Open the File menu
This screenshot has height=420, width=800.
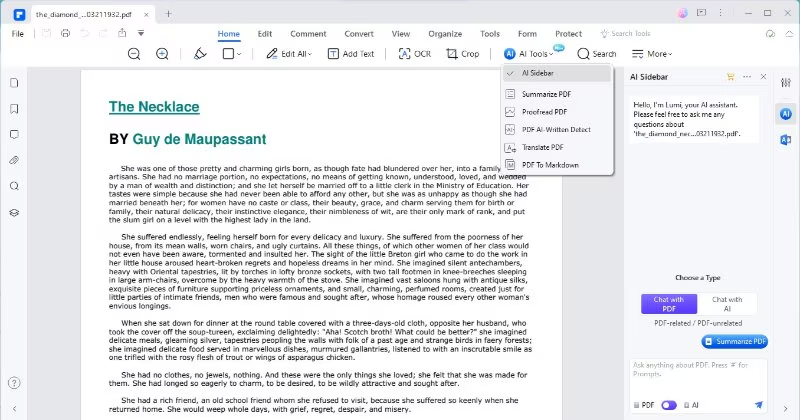pos(17,34)
